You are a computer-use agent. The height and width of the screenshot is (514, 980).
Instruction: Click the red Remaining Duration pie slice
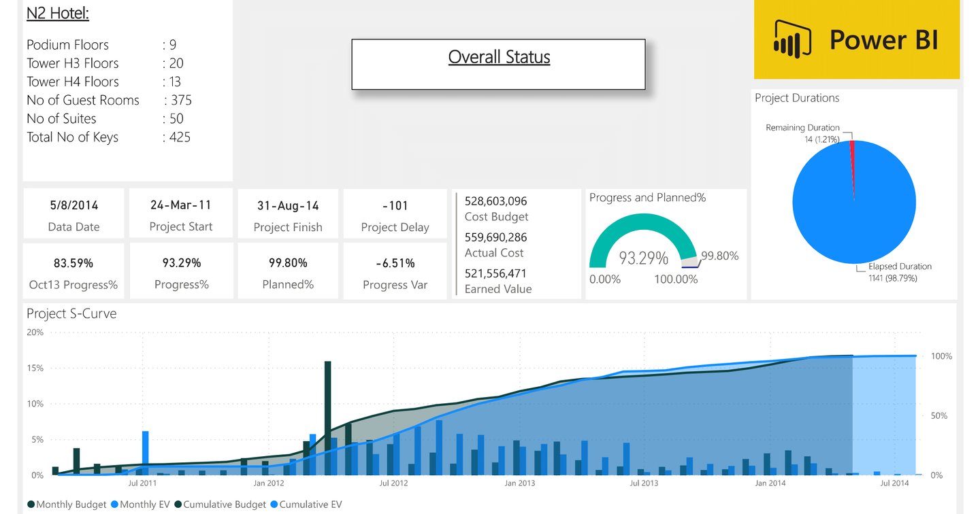click(x=851, y=147)
